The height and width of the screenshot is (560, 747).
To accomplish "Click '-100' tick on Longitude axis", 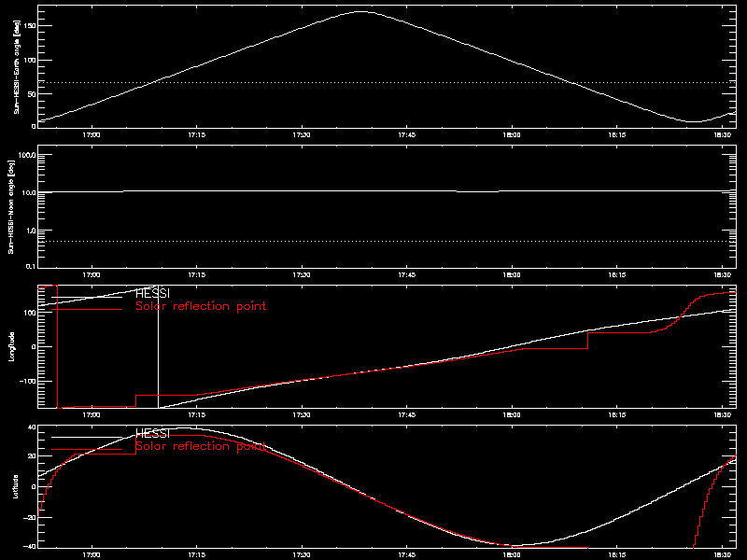I will pos(28,382).
